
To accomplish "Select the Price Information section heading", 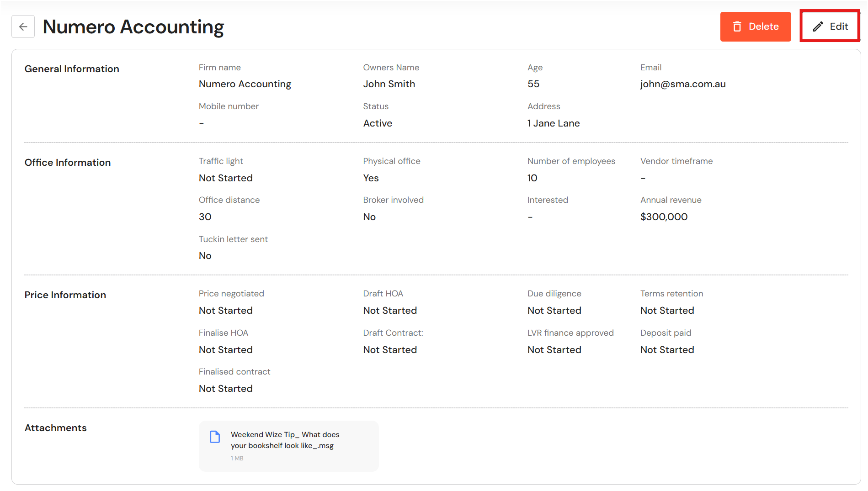I will pyautogui.click(x=65, y=295).
